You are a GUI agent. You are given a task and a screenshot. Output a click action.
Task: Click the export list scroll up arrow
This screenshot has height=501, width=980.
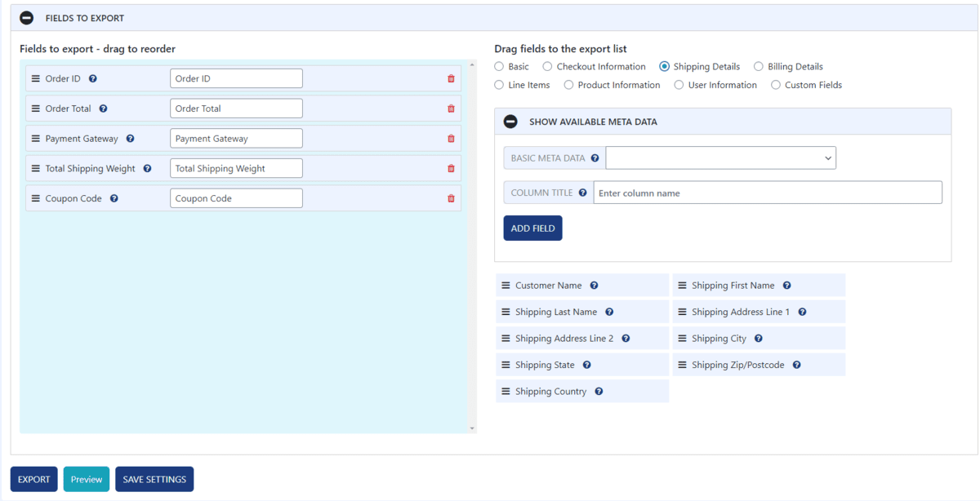pos(472,65)
